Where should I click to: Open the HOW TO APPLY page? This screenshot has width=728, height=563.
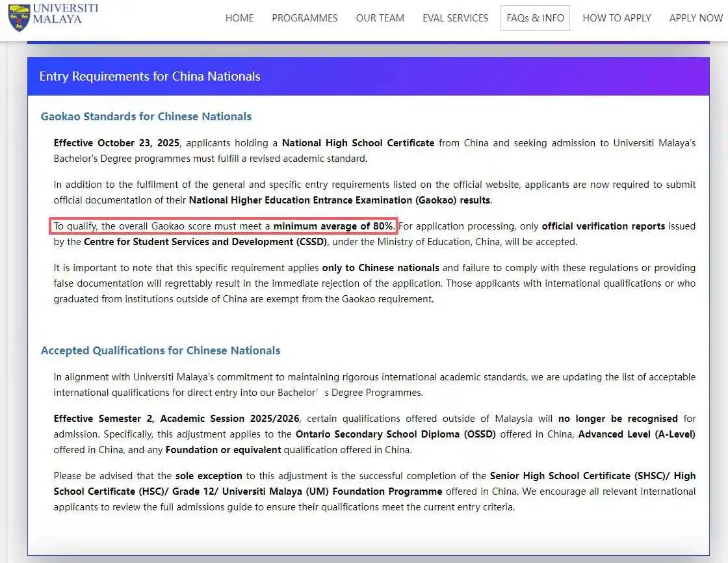616,18
